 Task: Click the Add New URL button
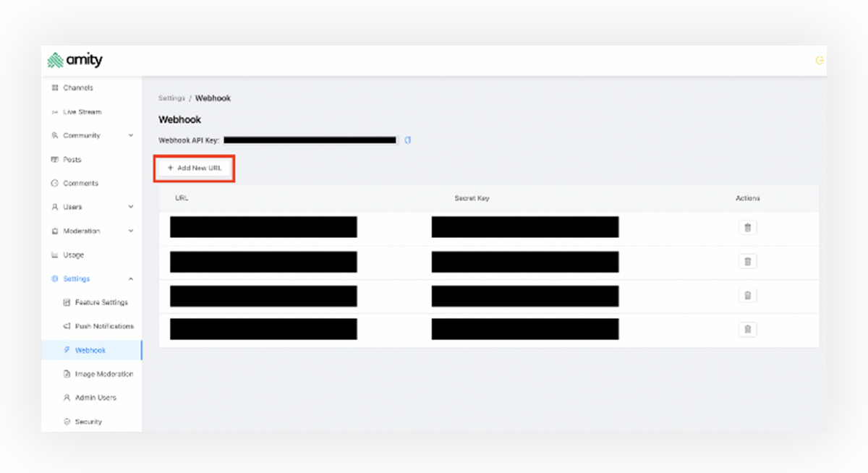[195, 168]
